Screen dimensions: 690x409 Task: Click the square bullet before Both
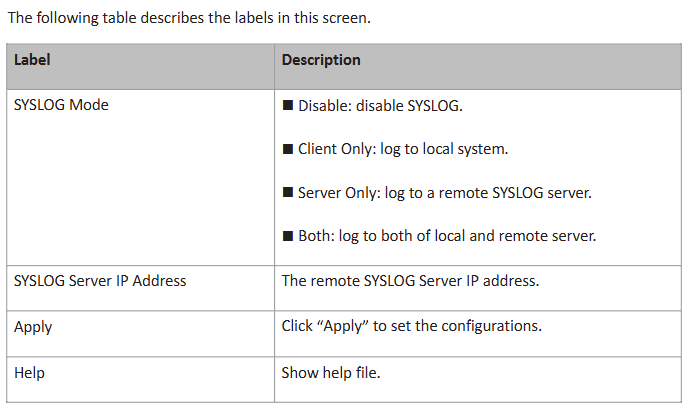tap(288, 236)
